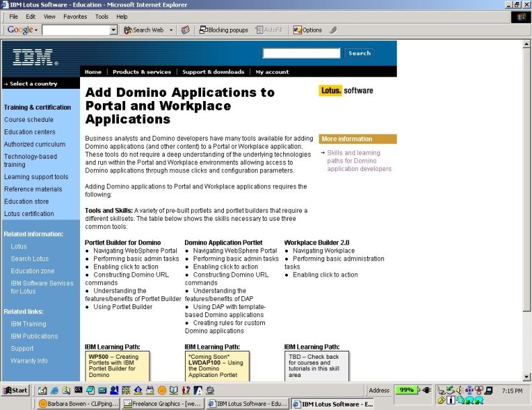Viewport: 532px width, 410px height.
Task: Click scrollbar up arrow
Action: (526, 44)
